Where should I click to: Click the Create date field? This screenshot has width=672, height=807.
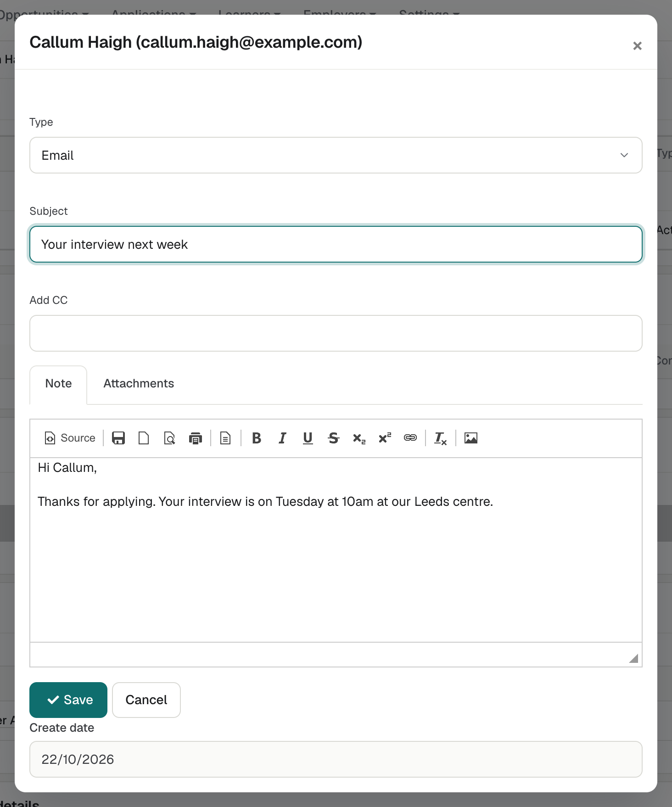coord(336,759)
